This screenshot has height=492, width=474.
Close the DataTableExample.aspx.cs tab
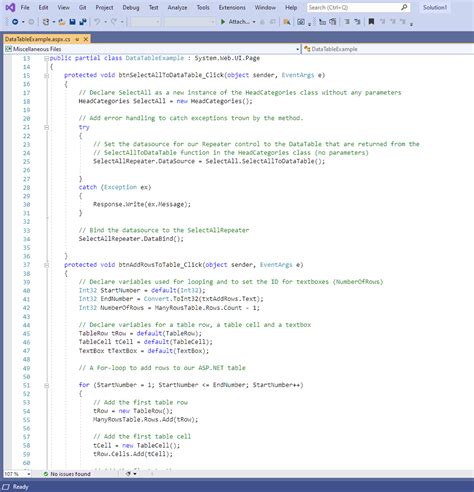[x=86, y=39]
